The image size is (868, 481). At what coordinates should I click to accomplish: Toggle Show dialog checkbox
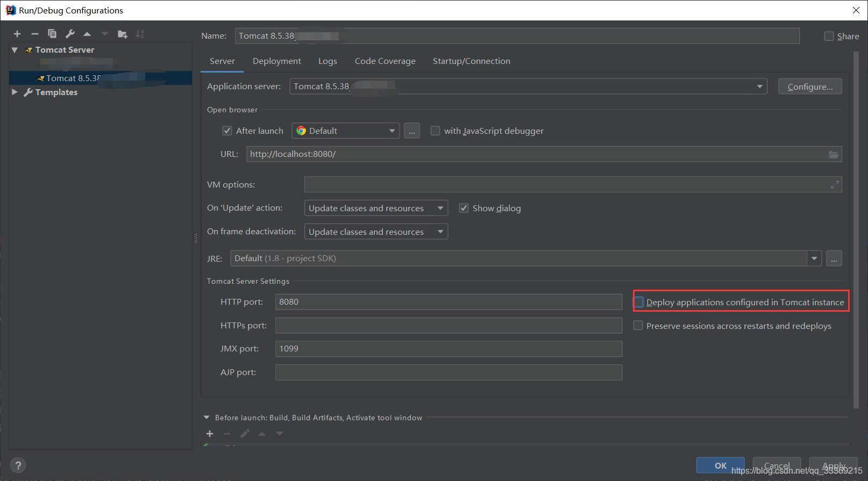464,208
